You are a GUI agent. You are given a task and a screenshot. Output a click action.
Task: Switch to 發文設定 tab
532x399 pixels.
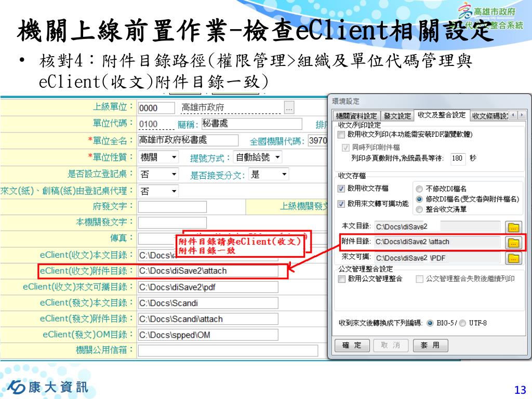point(397,116)
